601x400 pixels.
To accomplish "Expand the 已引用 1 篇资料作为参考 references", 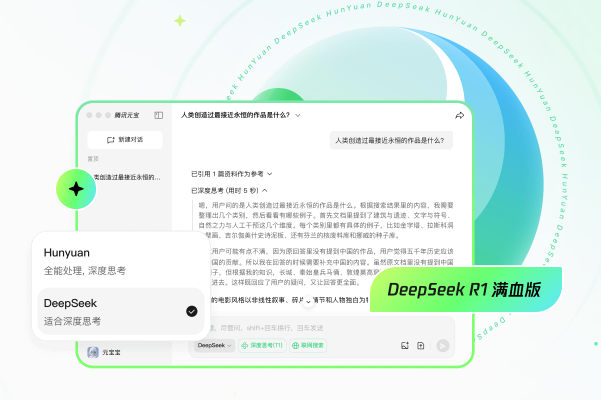I will (x=232, y=173).
